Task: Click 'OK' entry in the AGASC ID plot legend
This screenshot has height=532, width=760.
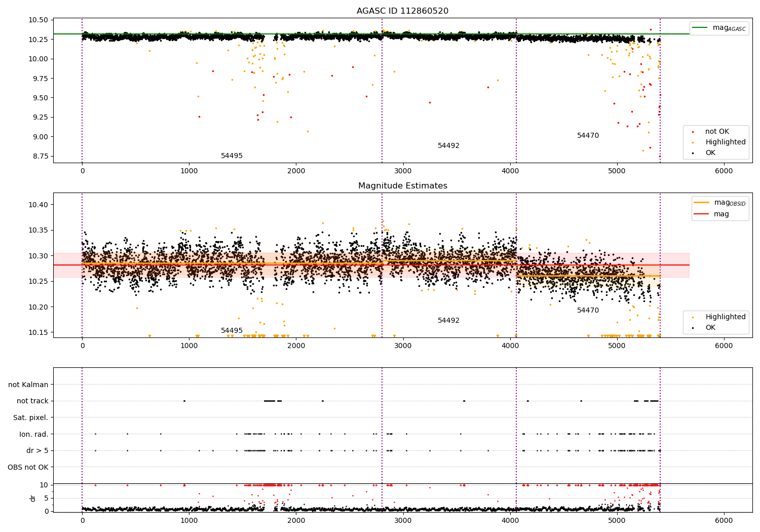Action: 710,153
